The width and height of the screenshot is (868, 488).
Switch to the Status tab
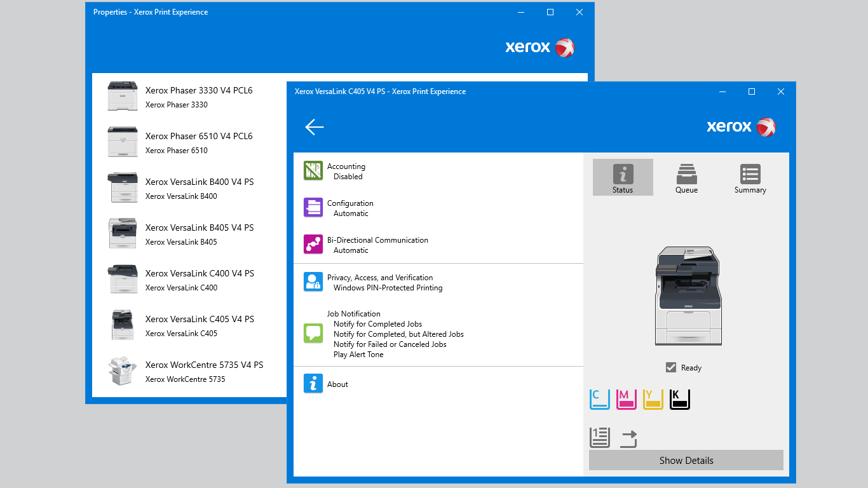pos(623,177)
